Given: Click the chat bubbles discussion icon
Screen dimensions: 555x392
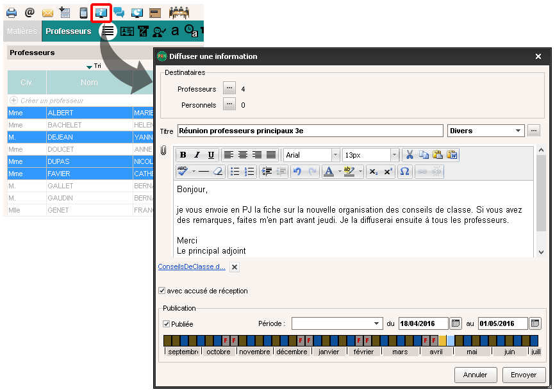Looking at the screenshot, I should click(x=119, y=13).
